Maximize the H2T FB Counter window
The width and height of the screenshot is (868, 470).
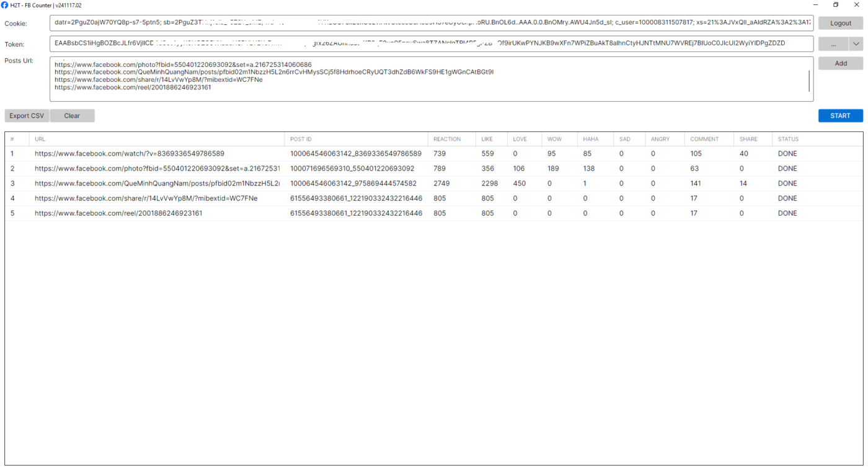click(x=836, y=5)
